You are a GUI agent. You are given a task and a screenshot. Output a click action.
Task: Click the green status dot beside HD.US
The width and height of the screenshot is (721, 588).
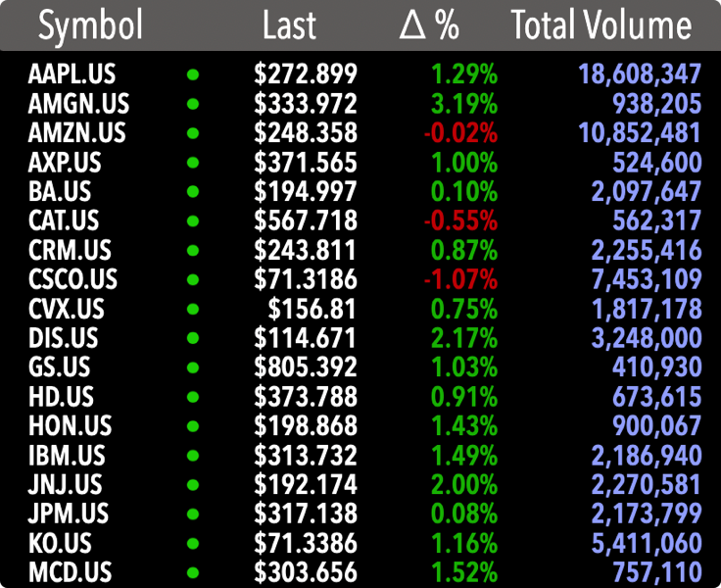(193, 397)
